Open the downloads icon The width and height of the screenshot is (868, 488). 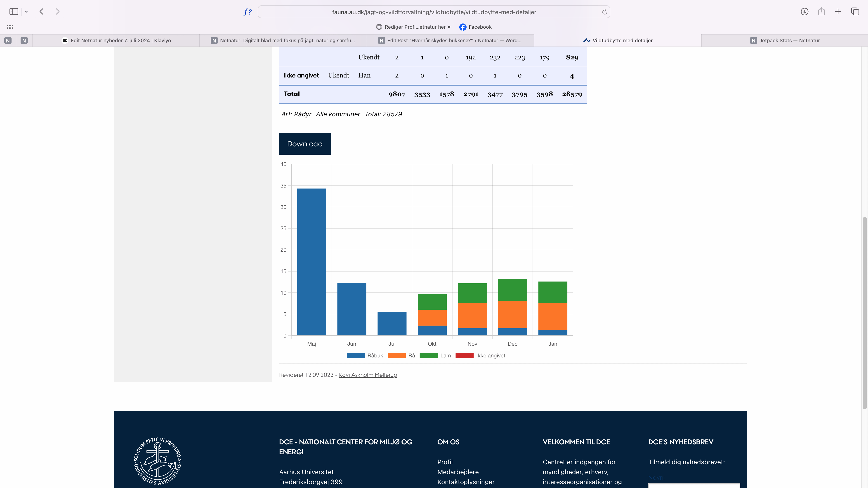[x=805, y=12]
